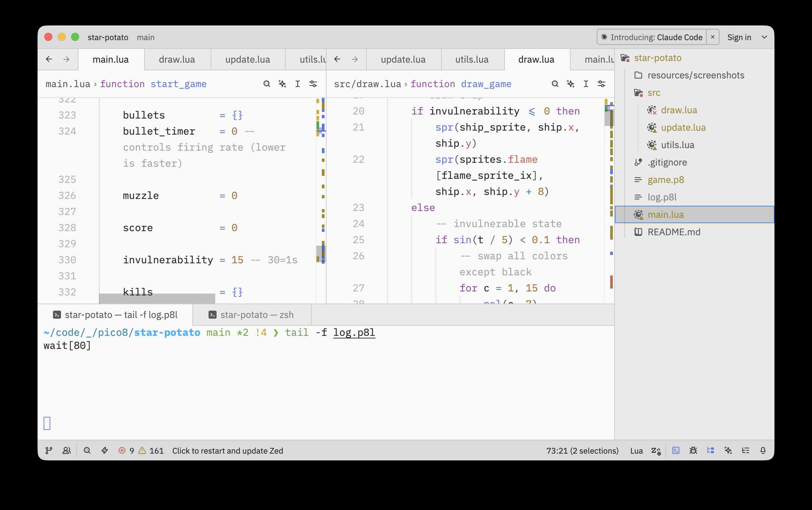Screen dimensions: 812x510
Task: Expand the resources/screenshots folder
Action: [695, 75]
